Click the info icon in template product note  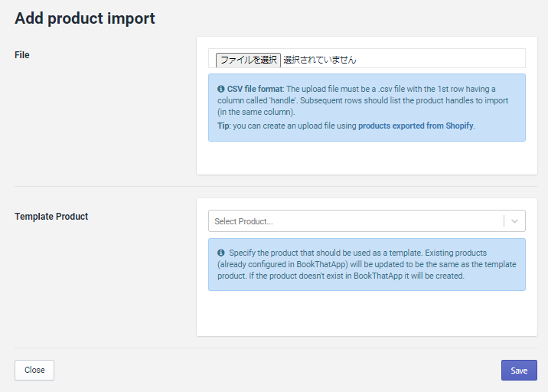220,253
